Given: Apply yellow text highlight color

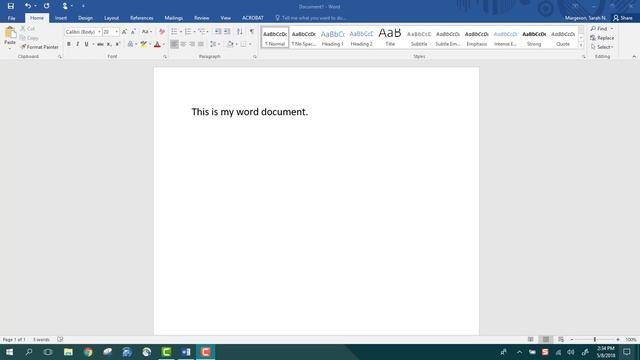Looking at the screenshot, I should (143, 44).
